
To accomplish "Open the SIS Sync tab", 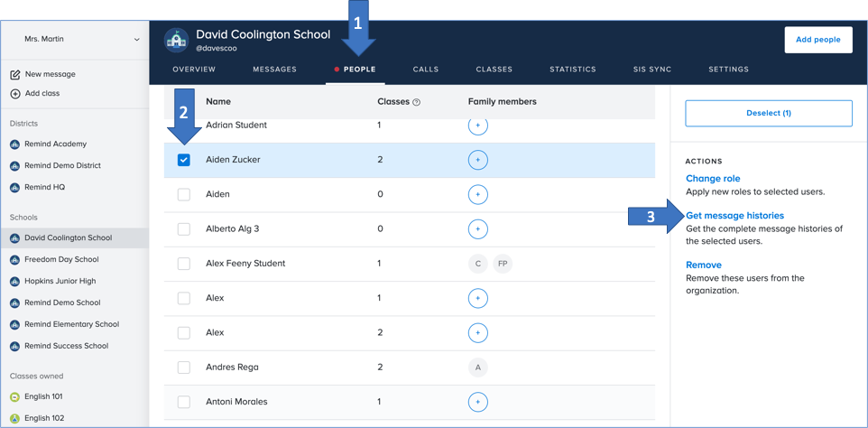I will tap(651, 70).
